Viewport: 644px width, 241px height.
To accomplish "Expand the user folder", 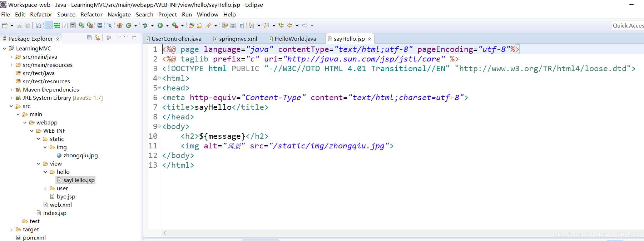I will tap(45, 188).
